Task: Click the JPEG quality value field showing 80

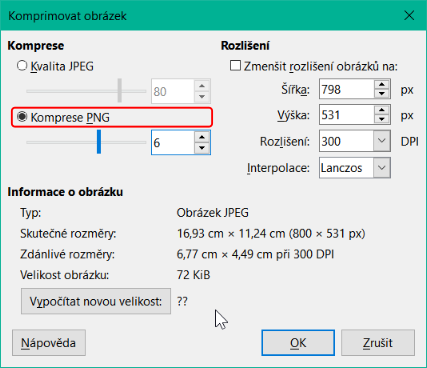Action: pos(172,91)
